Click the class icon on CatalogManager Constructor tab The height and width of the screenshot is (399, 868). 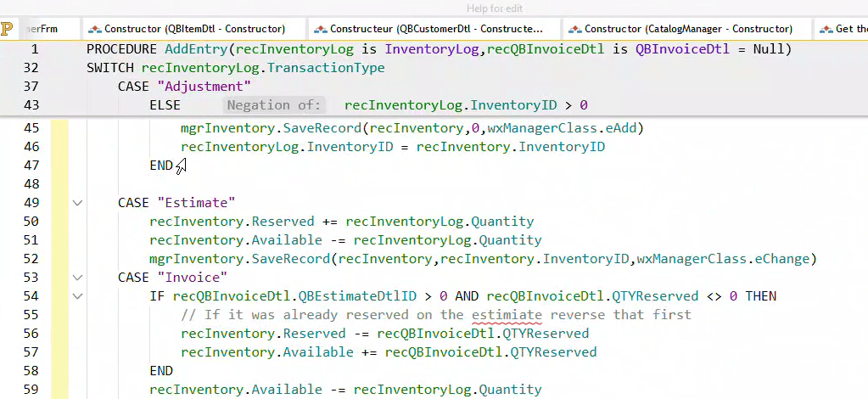(574, 29)
